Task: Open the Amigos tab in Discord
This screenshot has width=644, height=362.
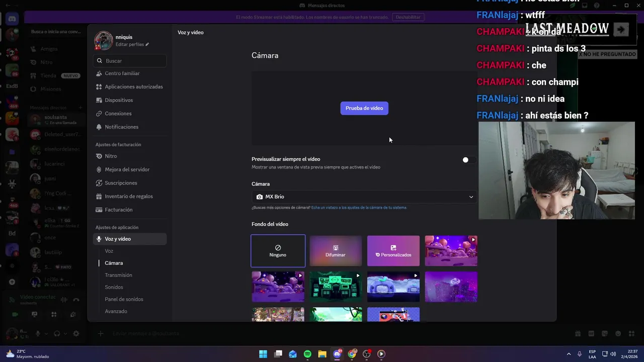Action: click(49, 49)
